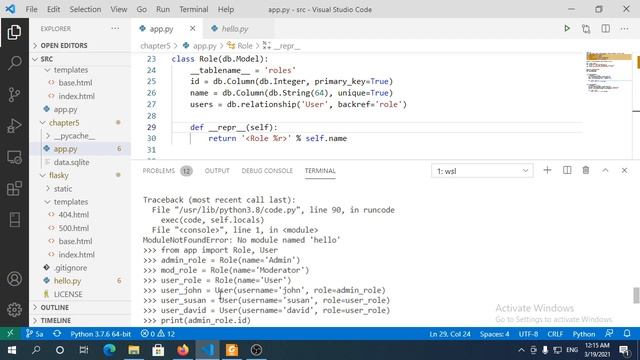640x360 pixels.
Task: Open Explorer views and more actions ellipsis
Action: 116,29
